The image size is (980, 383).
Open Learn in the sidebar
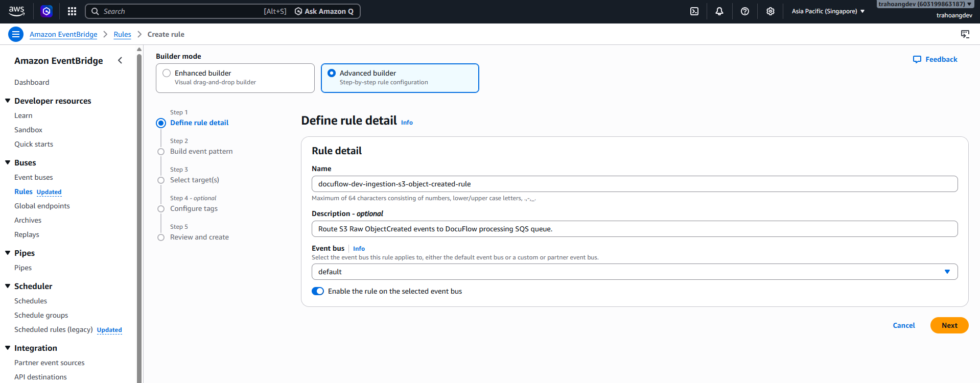(x=24, y=115)
